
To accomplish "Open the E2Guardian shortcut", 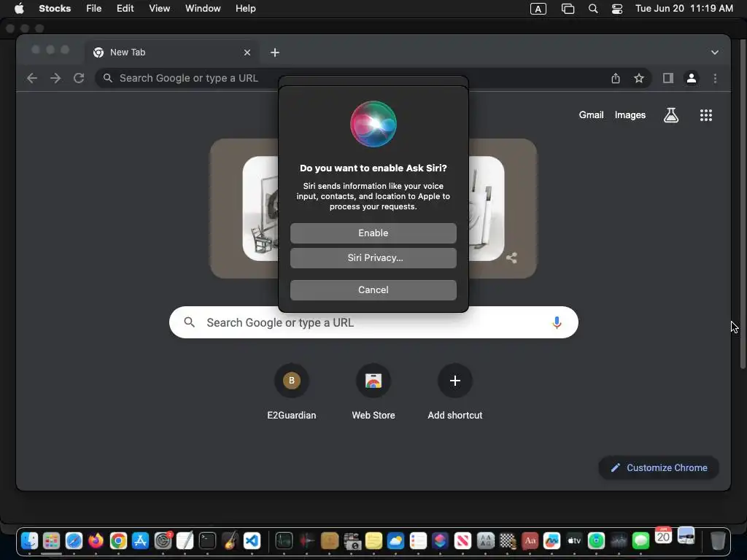I will pos(292,392).
